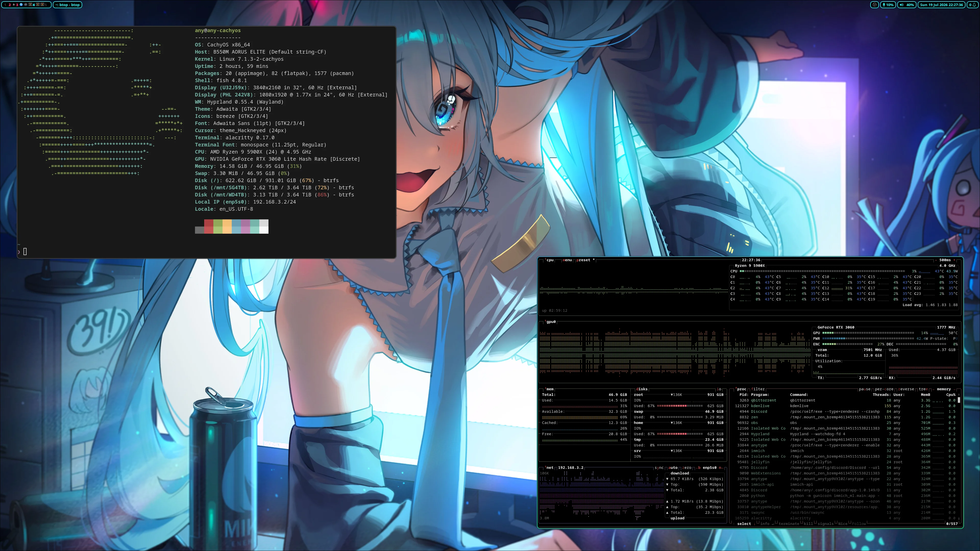Click the green color block in fastfetch palette
Viewport: 980px width, 551px height.
(x=218, y=227)
